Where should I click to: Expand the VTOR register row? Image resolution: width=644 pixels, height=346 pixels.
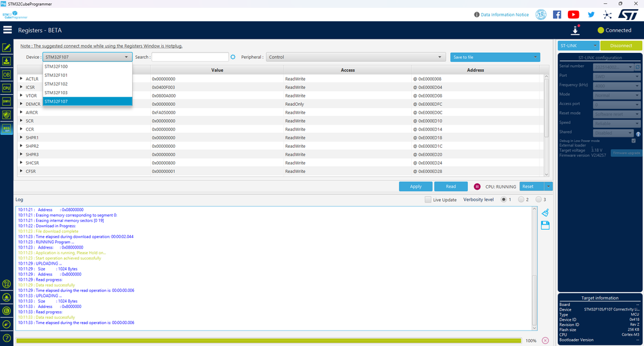point(21,96)
